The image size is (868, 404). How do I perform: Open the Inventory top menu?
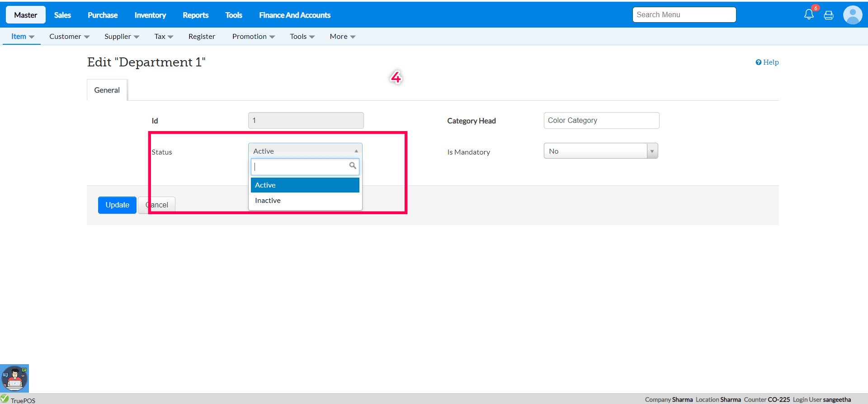[150, 15]
